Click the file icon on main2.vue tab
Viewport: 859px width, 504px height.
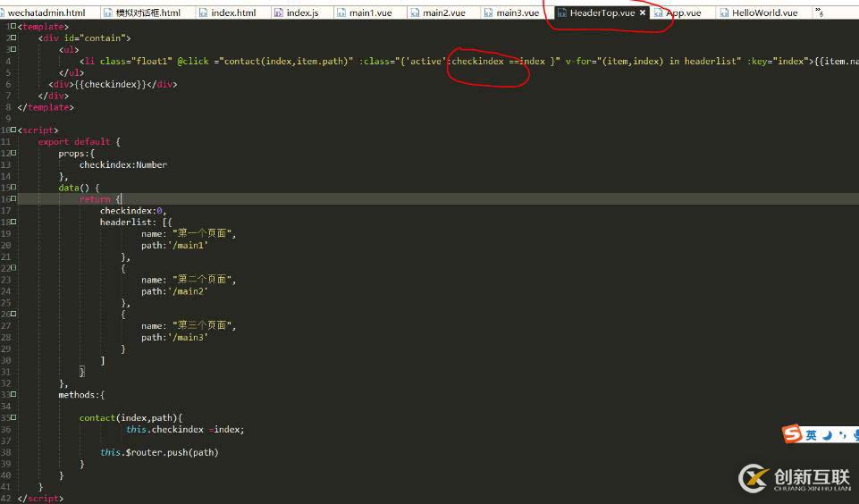[x=414, y=13]
